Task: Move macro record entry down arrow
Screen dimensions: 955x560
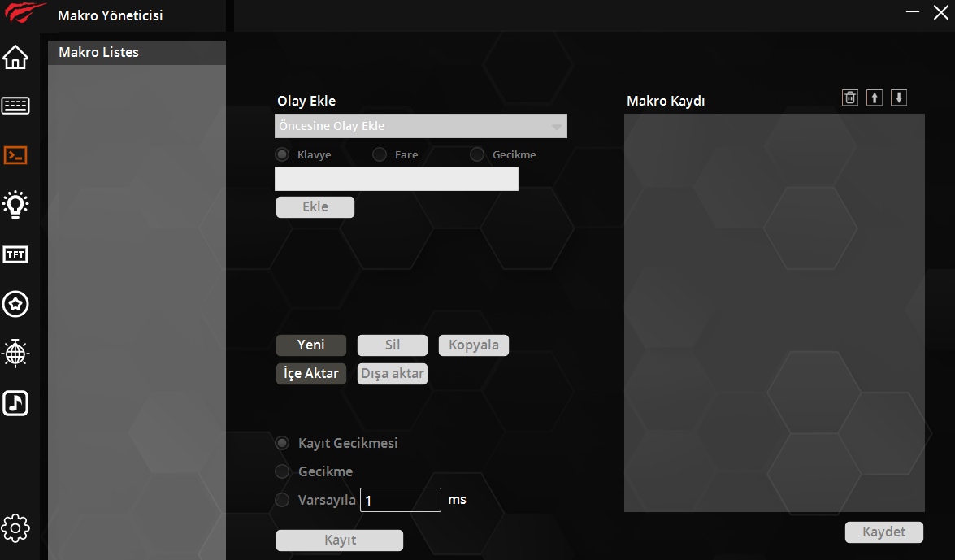Action: (x=899, y=98)
